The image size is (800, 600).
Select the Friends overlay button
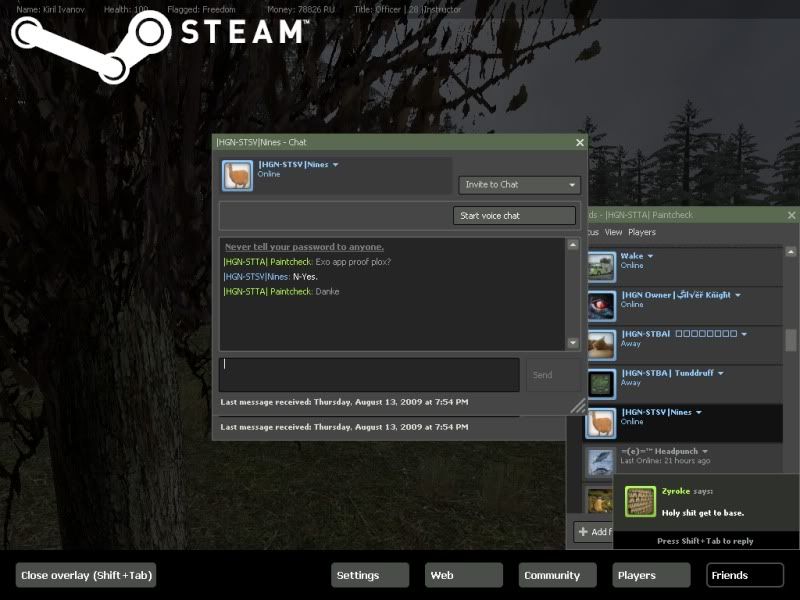tap(745, 576)
